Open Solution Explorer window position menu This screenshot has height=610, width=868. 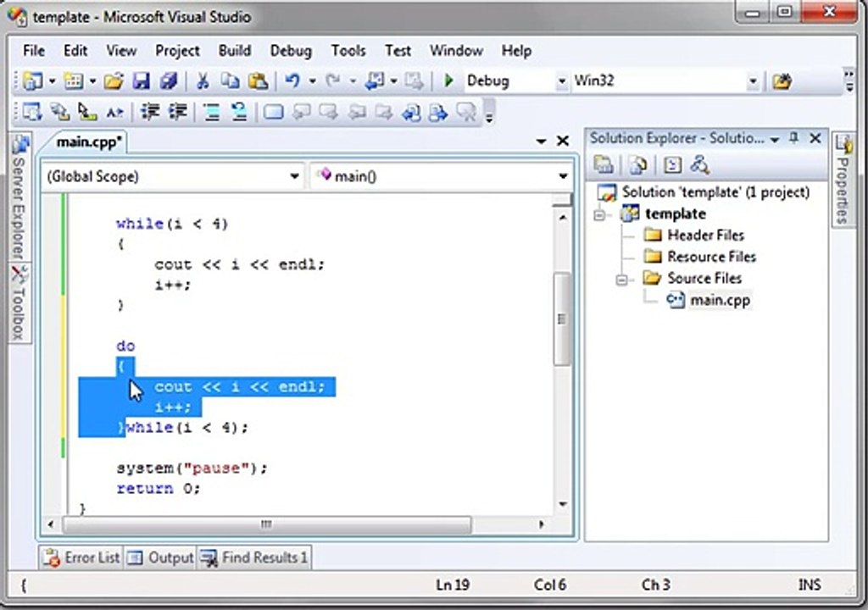[x=775, y=139]
